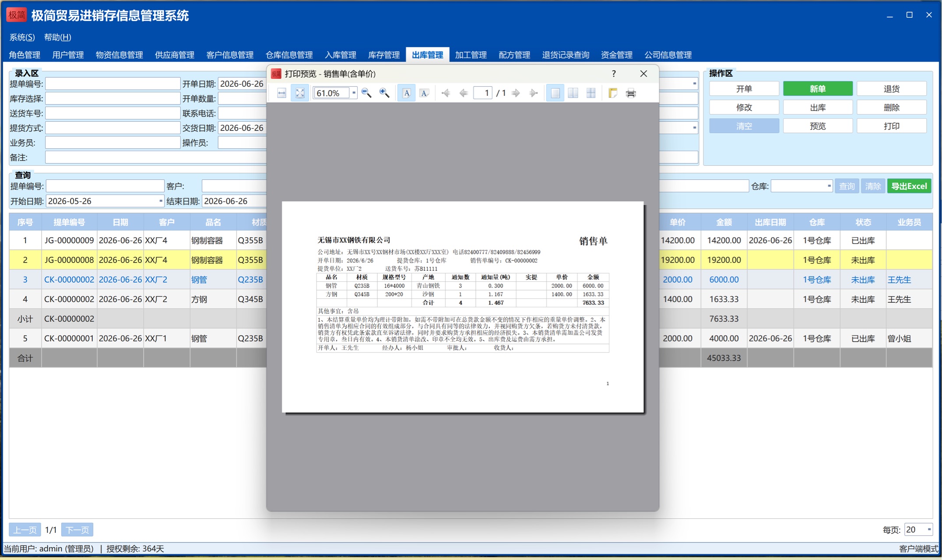Screen dimensions: 942x560
Task: Click the 提单编号 column header
Action: tap(69, 222)
